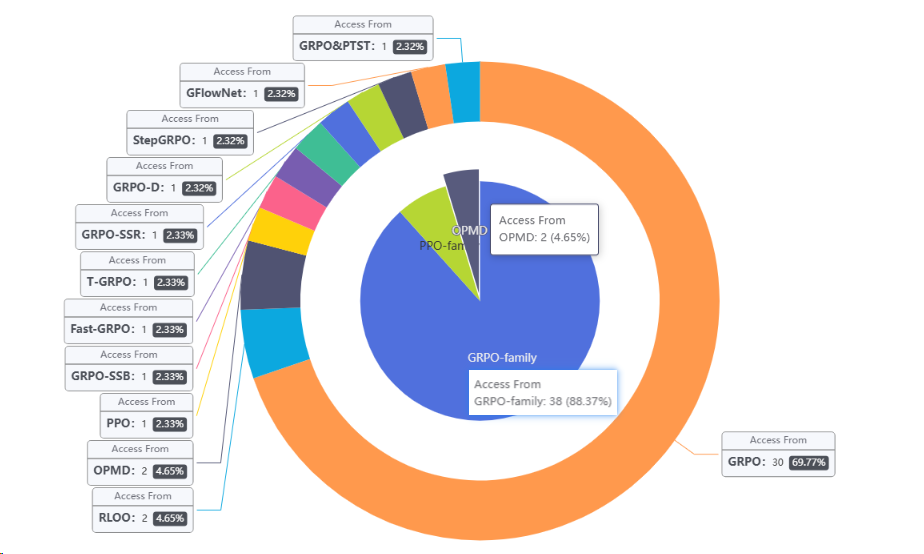Click the RLOO label box

click(143, 508)
